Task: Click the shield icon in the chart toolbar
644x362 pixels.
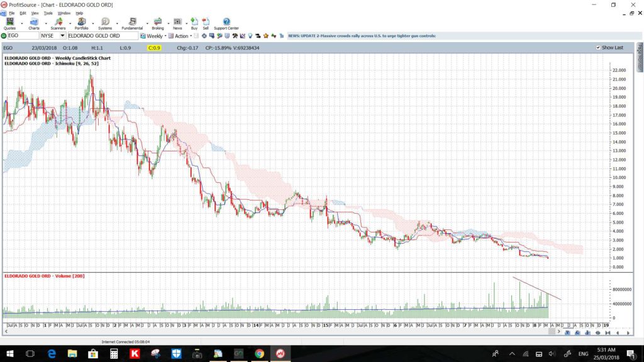Action: [x=227, y=36]
